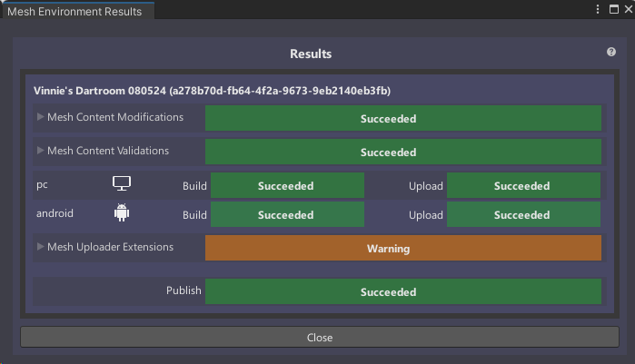Click the Build label in the android row
This screenshot has height=364, width=635.
[x=194, y=215]
